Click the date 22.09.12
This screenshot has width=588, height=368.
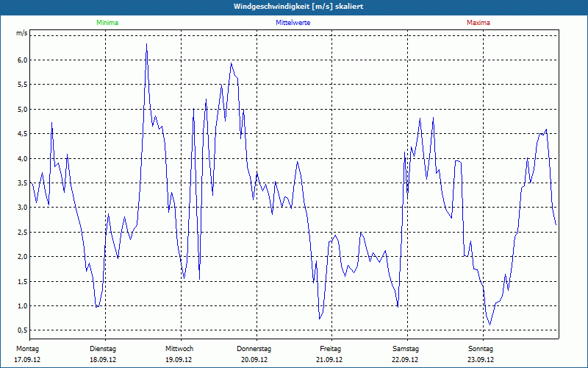coord(405,360)
